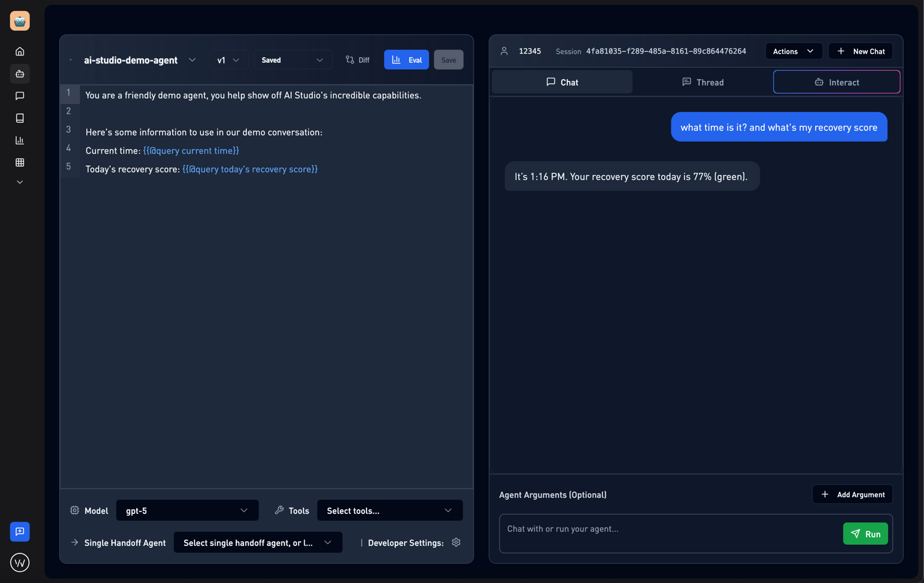
Task: Open the gpt-5 model dropdown
Action: click(187, 510)
